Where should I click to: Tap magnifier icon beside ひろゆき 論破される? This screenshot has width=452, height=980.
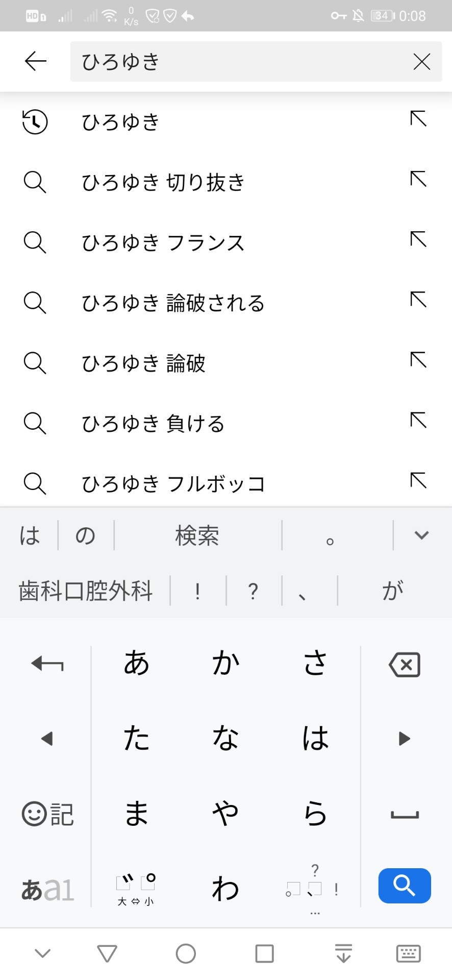click(x=35, y=303)
